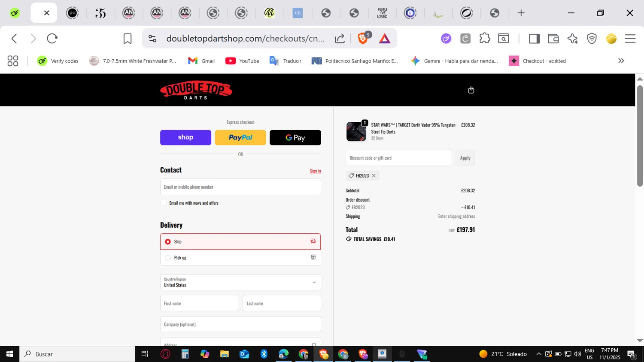Image resolution: width=644 pixels, height=362 pixels.
Task: Switch to the first Verify codes tab
Action: pyautogui.click(x=15, y=13)
